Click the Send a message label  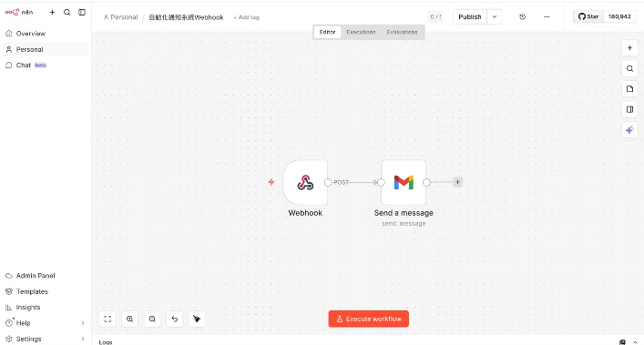click(404, 213)
